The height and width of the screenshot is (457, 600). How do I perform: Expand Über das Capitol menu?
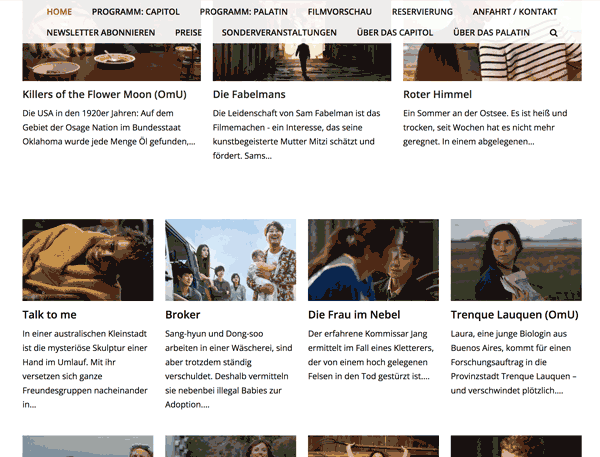[395, 33]
